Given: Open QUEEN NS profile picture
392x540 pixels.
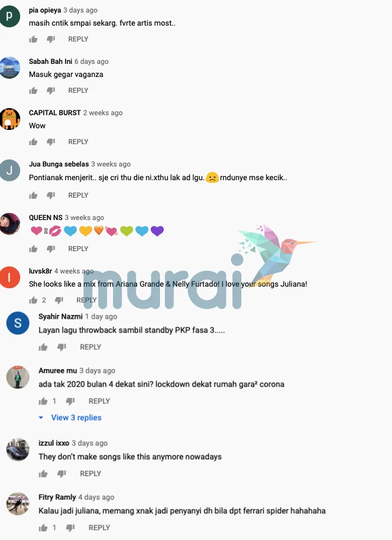Looking at the screenshot, I should (9, 224).
